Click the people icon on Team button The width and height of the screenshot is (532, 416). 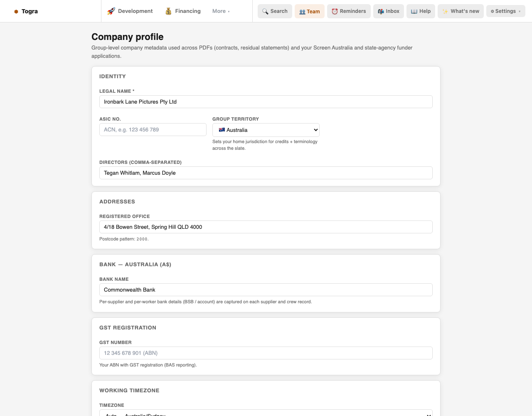[302, 12]
